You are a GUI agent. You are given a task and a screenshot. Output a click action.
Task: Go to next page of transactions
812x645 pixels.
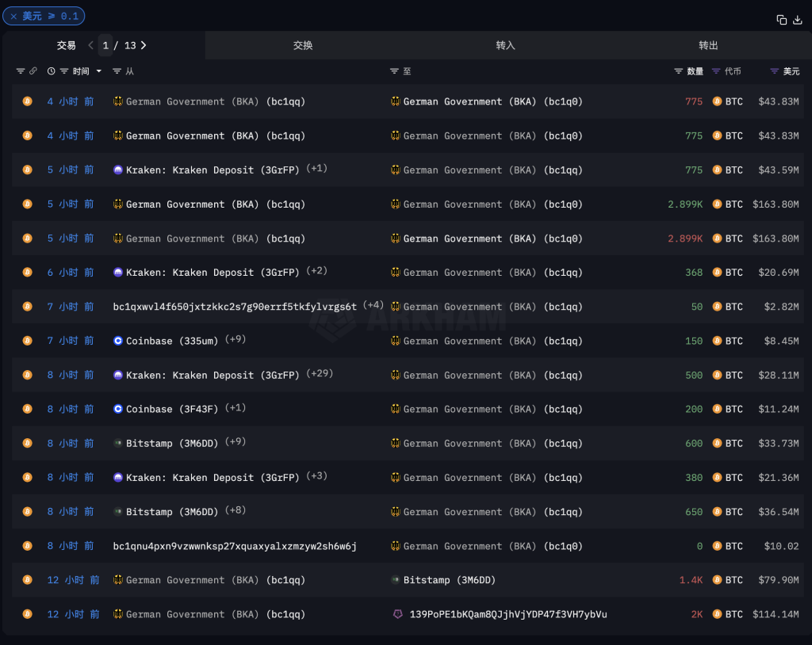tap(144, 45)
